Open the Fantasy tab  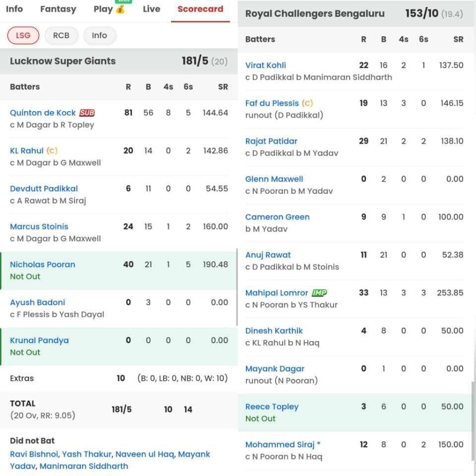coord(58,8)
